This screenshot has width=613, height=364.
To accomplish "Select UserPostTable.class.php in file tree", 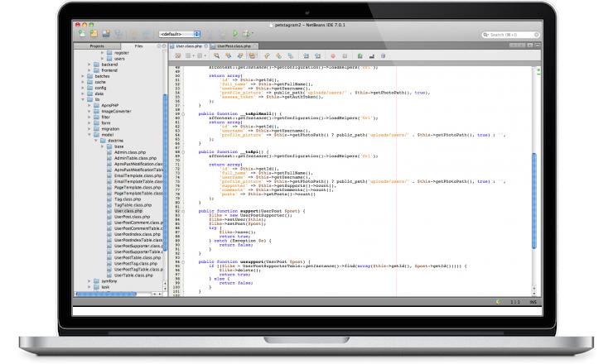I will point(138,258).
